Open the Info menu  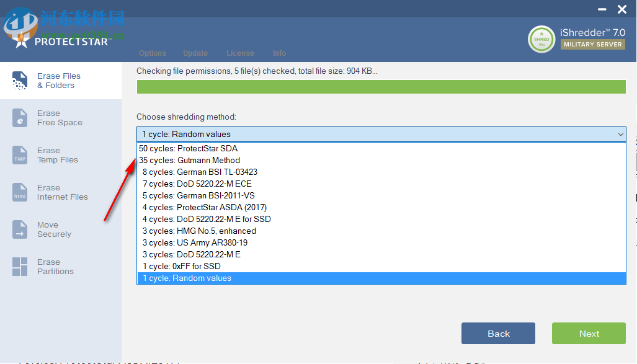[279, 53]
